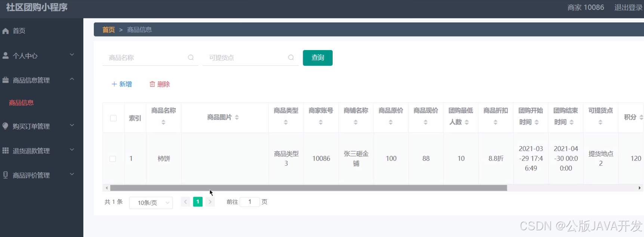Screen dimensions: 644x237
Task: Sort by 商家账号 column arrows
Action: pyautogui.click(x=321, y=122)
